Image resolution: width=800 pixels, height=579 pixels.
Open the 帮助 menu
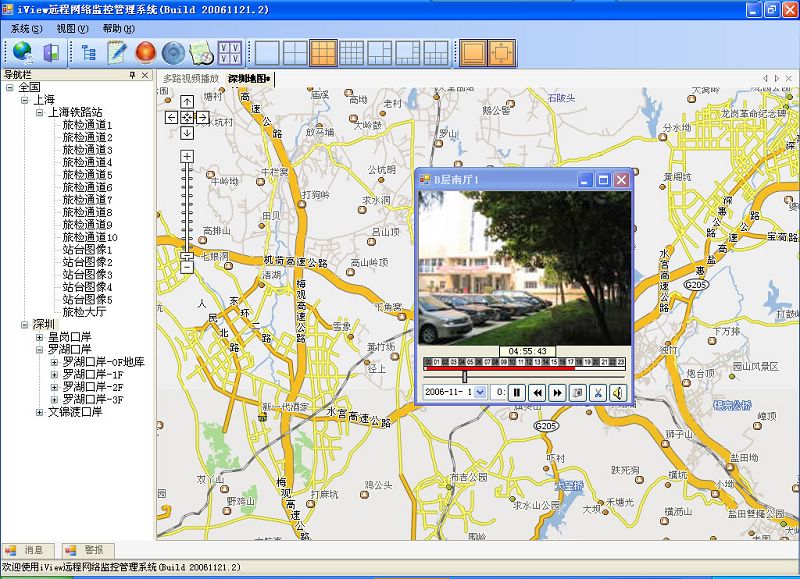[x=118, y=29]
